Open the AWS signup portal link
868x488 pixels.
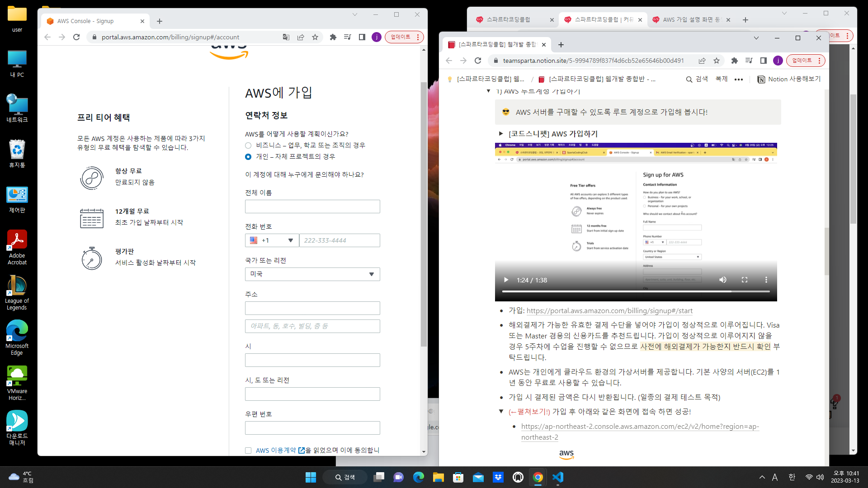(609, 311)
